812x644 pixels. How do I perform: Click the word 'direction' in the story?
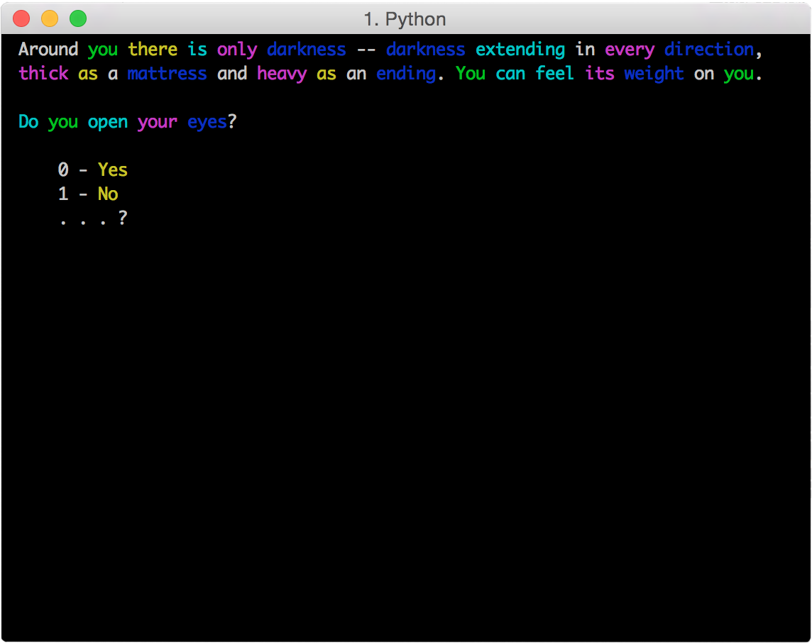click(709, 49)
